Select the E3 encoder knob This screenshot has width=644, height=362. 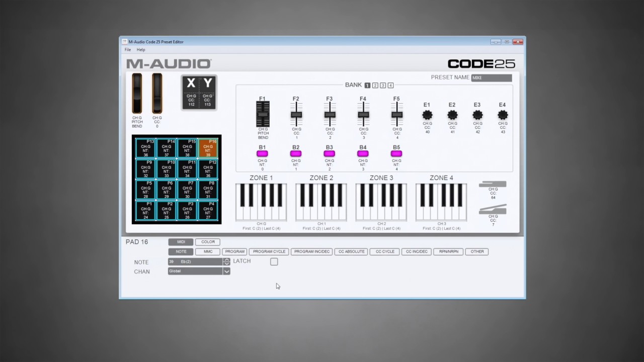click(x=477, y=115)
